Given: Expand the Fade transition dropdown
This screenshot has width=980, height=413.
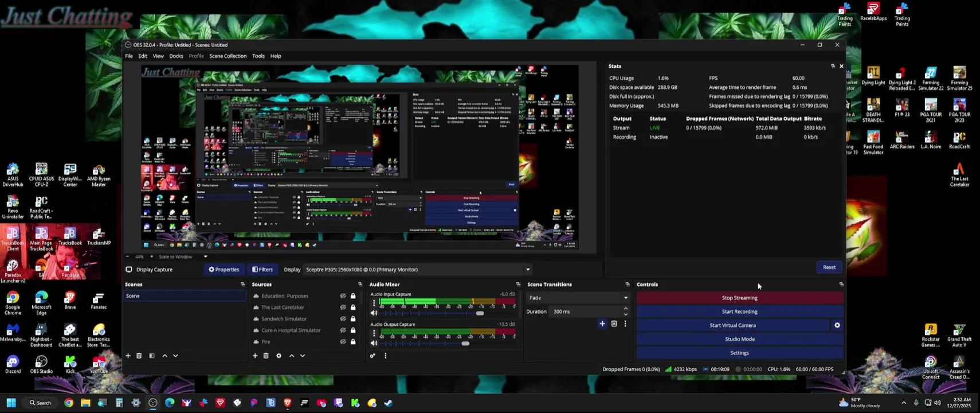Looking at the screenshot, I should (x=578, y=298).
